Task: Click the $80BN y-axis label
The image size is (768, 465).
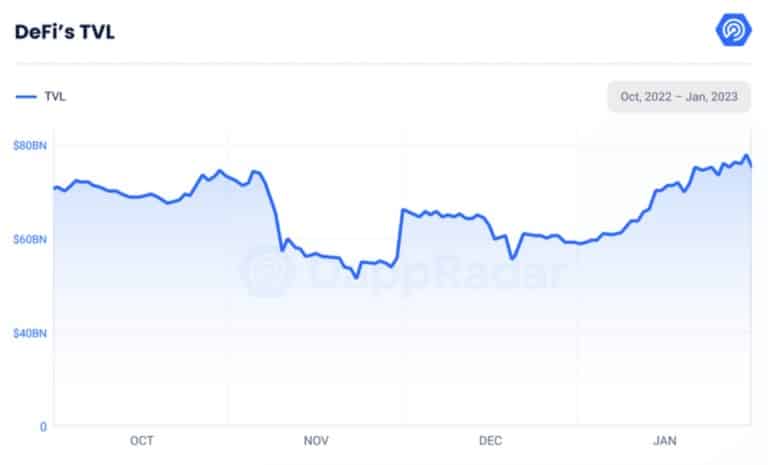Action: coord(30,146)
